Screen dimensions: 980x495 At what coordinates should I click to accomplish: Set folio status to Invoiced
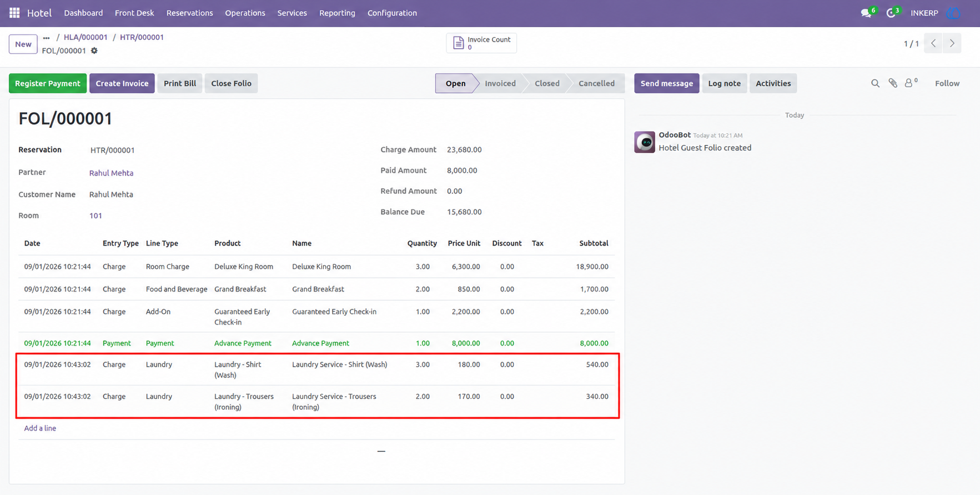(x=500, y=83)
